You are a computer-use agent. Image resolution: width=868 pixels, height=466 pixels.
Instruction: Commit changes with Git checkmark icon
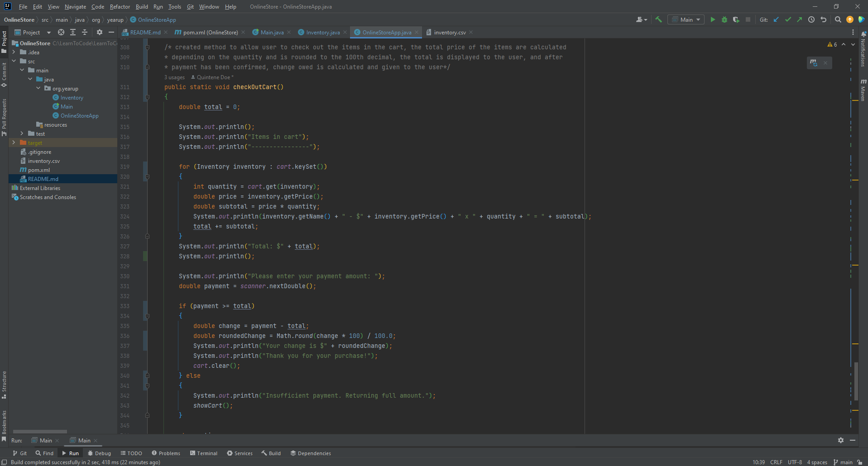point(788,19)
